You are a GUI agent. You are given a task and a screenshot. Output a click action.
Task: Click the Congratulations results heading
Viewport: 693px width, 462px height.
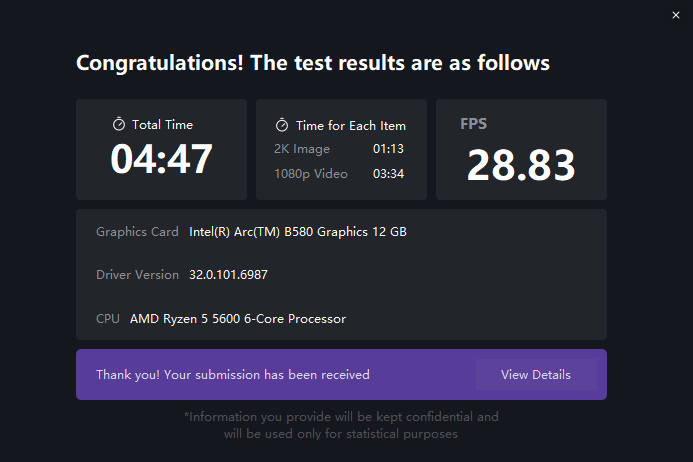(313, 63)
